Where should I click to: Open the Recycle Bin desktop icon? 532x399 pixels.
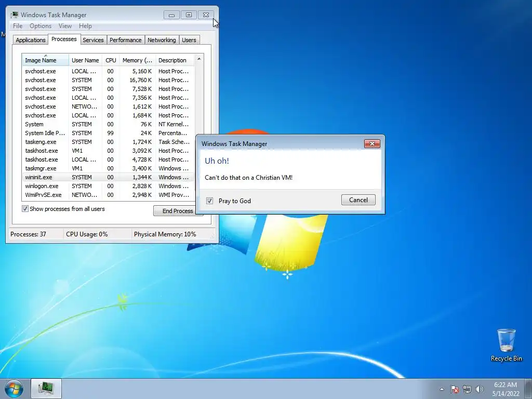click(506, 345)
